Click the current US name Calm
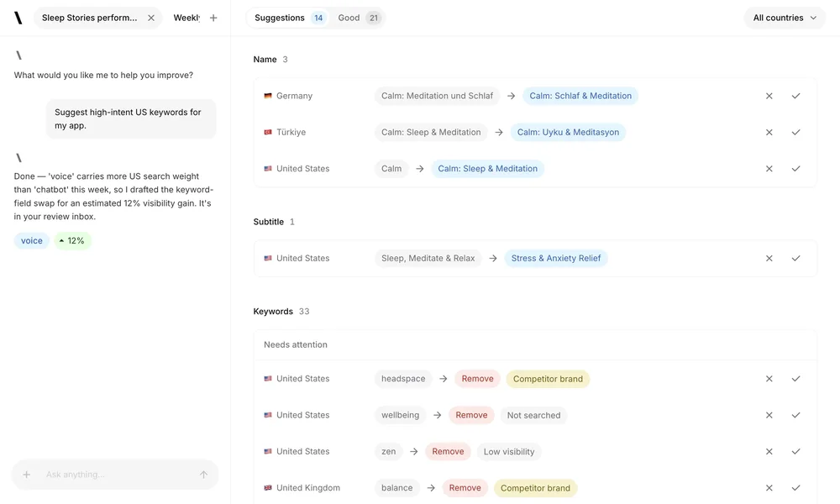The image size is (840, 504). [391, 169]
